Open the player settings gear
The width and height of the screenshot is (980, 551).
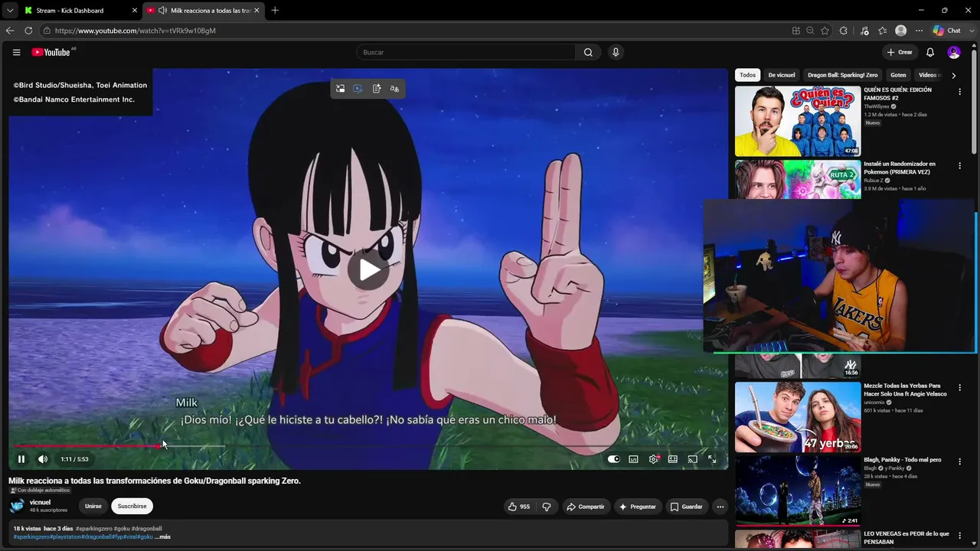click(x=653, y=459)
